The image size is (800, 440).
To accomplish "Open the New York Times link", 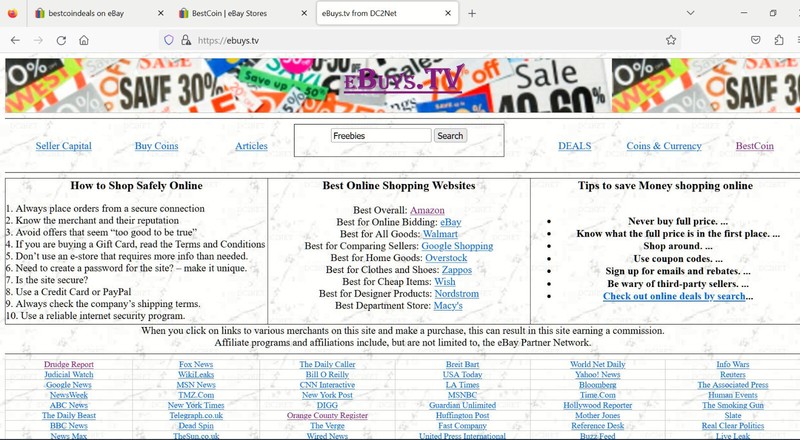I will 196,405.
